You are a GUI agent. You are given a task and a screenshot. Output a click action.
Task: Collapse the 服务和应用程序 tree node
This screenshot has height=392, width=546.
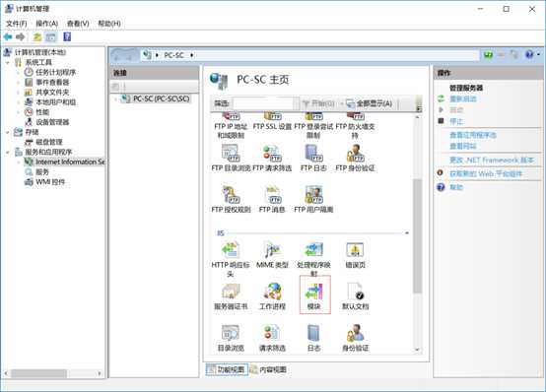pyautogui.click(x=8, y=152)
